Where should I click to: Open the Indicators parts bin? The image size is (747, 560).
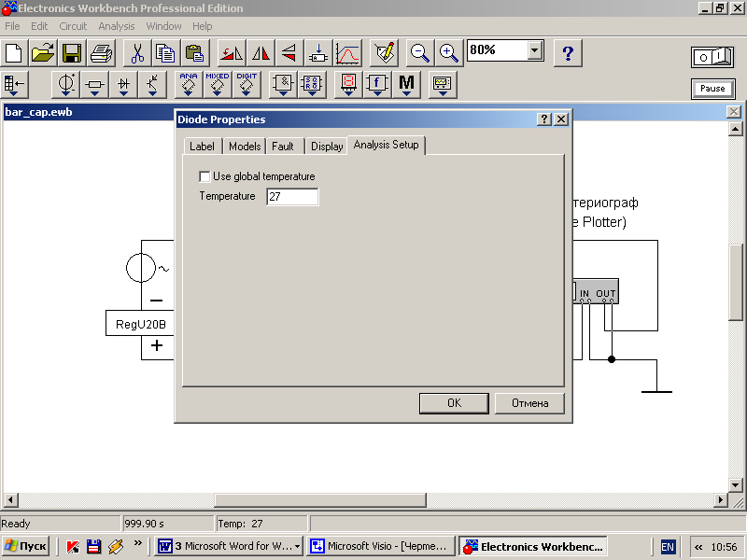(348, 84)
